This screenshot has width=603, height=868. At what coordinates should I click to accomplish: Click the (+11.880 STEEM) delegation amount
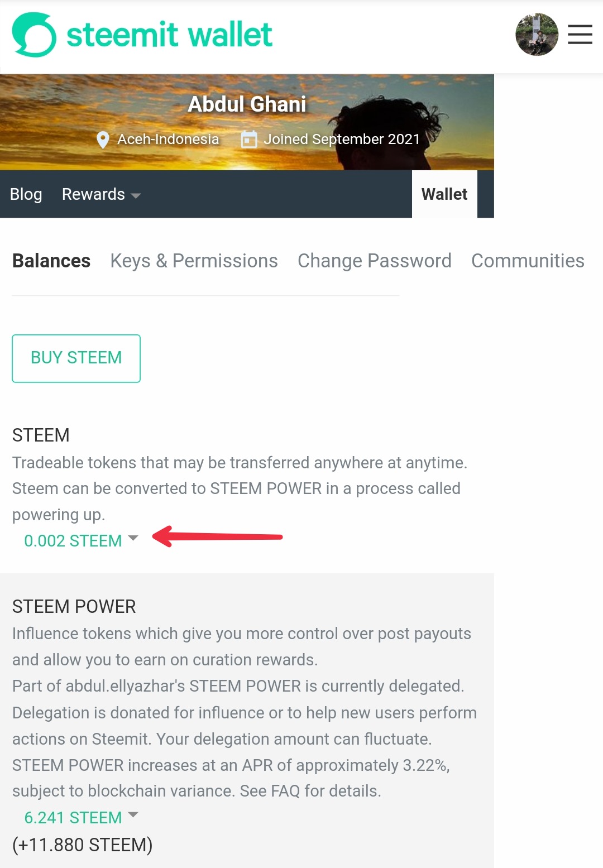(x=83, y=845)
